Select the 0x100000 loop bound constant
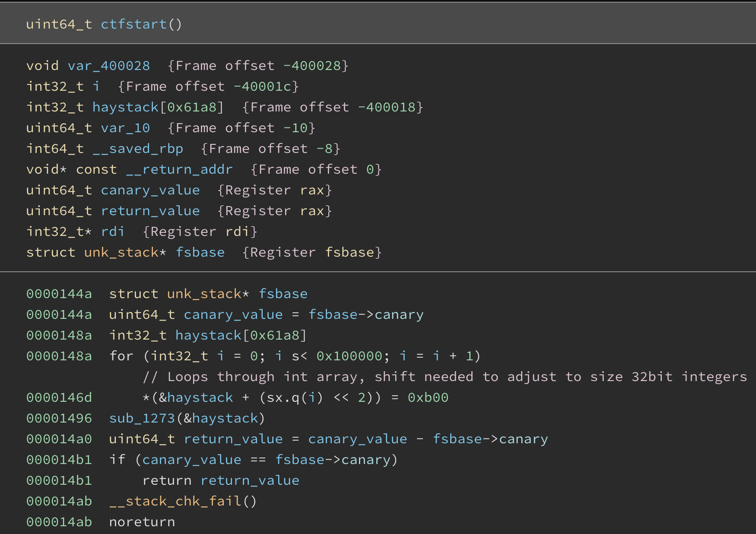 point(349,356)
